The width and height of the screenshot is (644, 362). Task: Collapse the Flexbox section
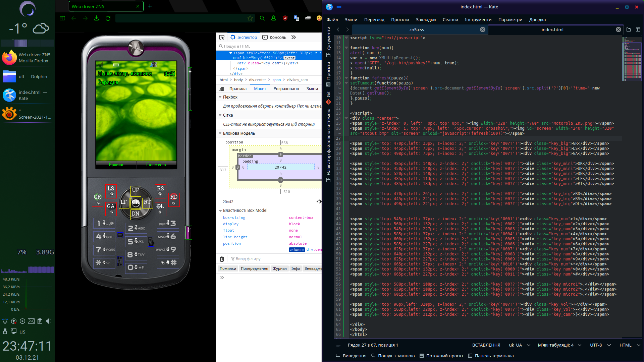220,97
